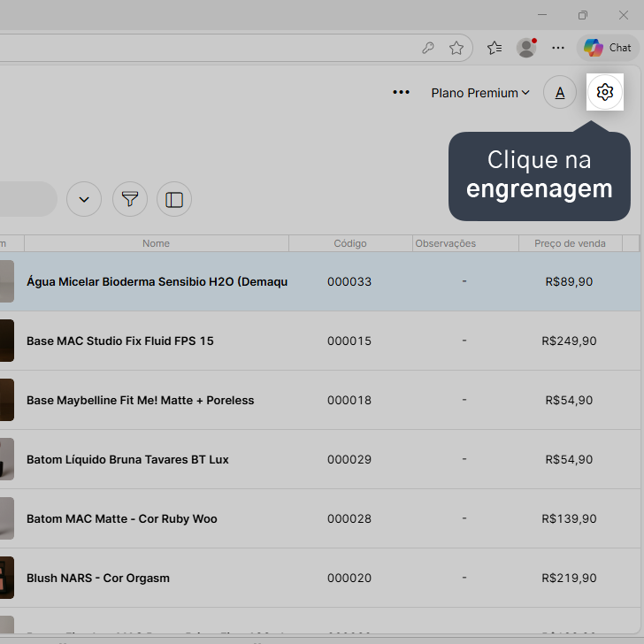The height and width of the screenshot is (644, 644).
Task: Open the Base Maybelline product thumbnail
Action: click(x=6, y=400)
